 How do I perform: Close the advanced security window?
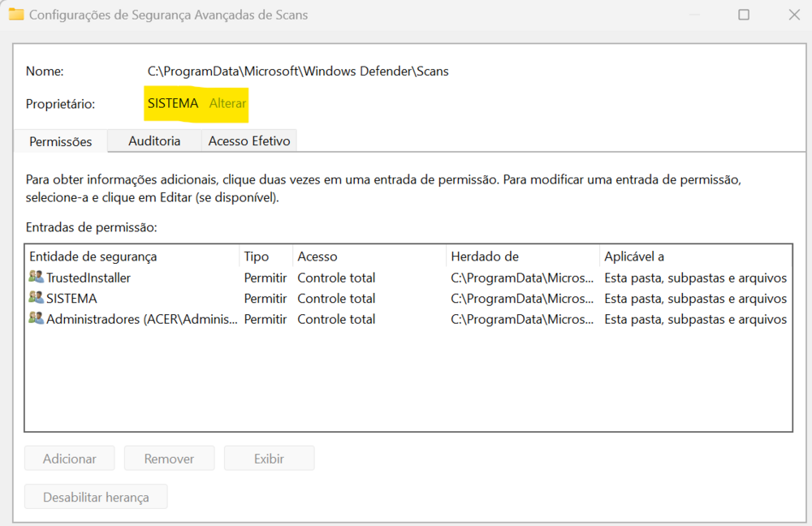click(x=793, y=15)
